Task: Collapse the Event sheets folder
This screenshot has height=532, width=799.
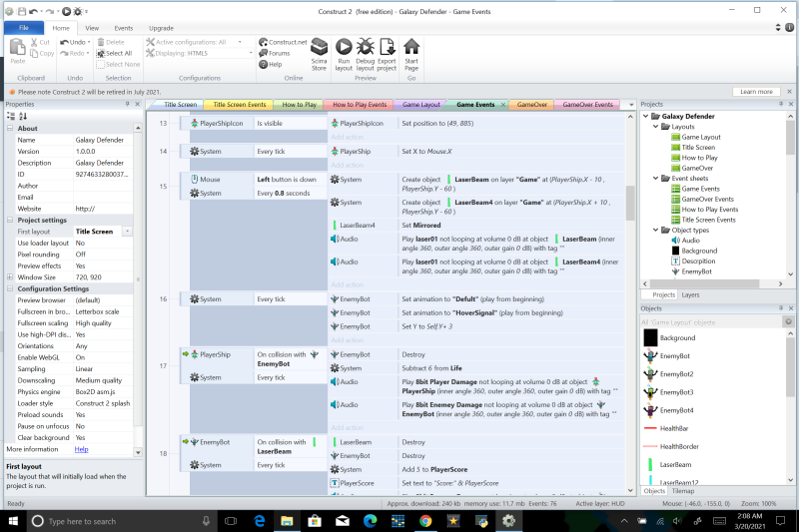Action: point(656,179)
